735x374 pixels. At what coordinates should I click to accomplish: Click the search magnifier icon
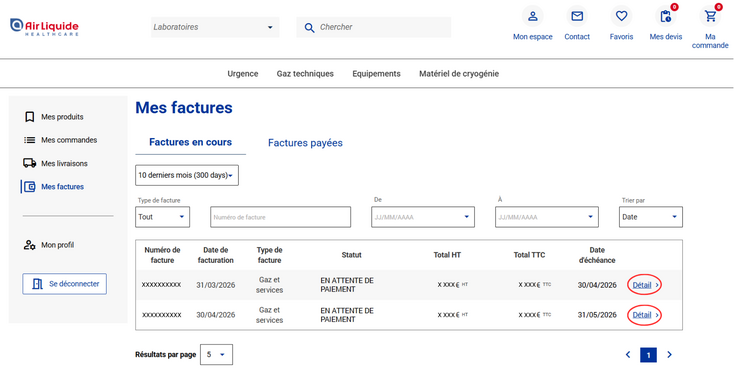pos(309,28)
